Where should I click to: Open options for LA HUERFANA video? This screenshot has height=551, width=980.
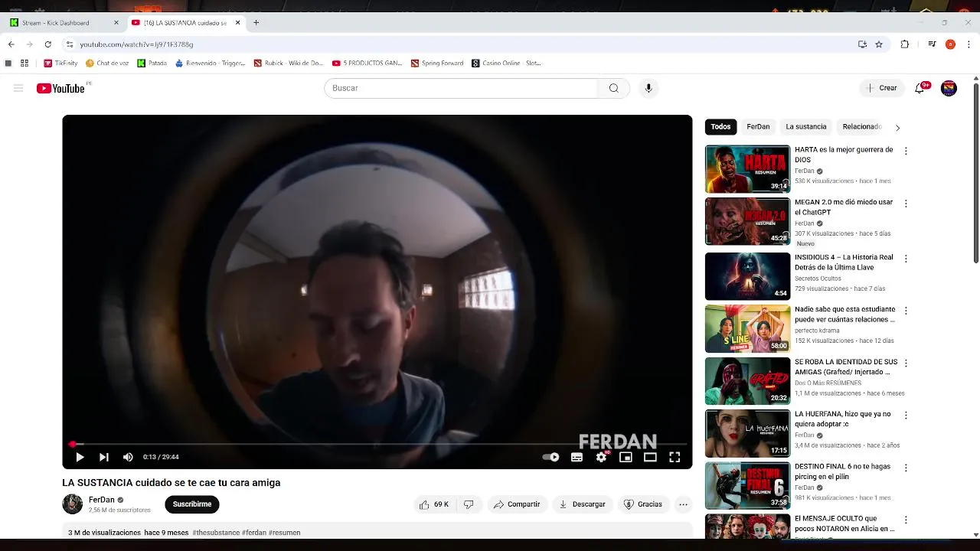pyautogui.click(x=906, y=415)
